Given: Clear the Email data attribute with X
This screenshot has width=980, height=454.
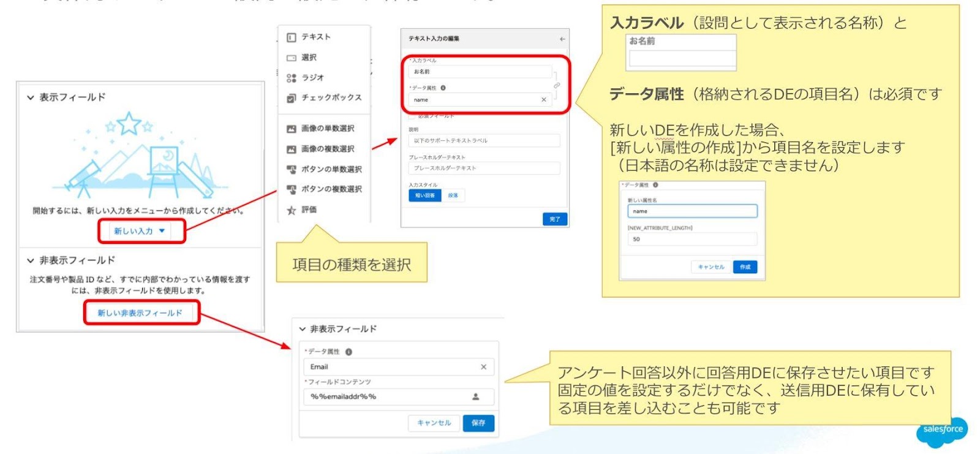Looking at the screenshot, I should [483, 367].
